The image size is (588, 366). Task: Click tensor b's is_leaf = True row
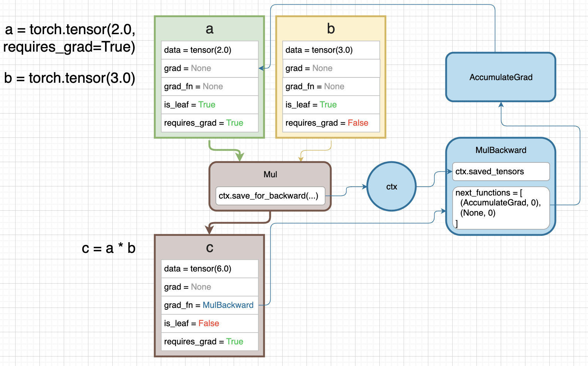pos(331,105)
